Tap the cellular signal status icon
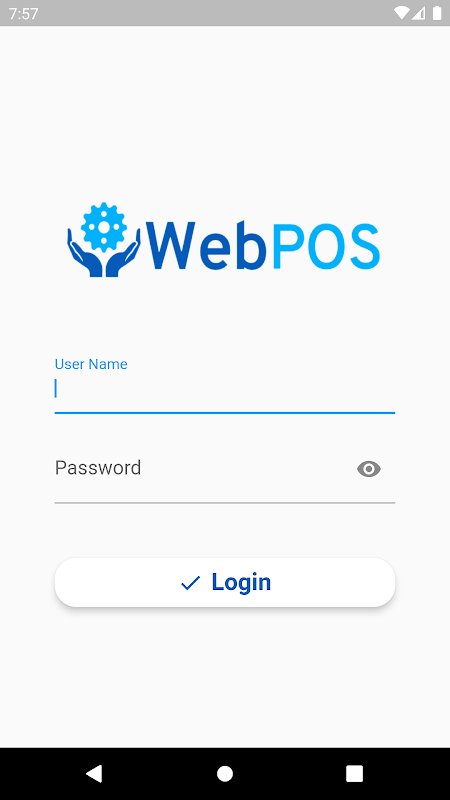 point(419,13)
